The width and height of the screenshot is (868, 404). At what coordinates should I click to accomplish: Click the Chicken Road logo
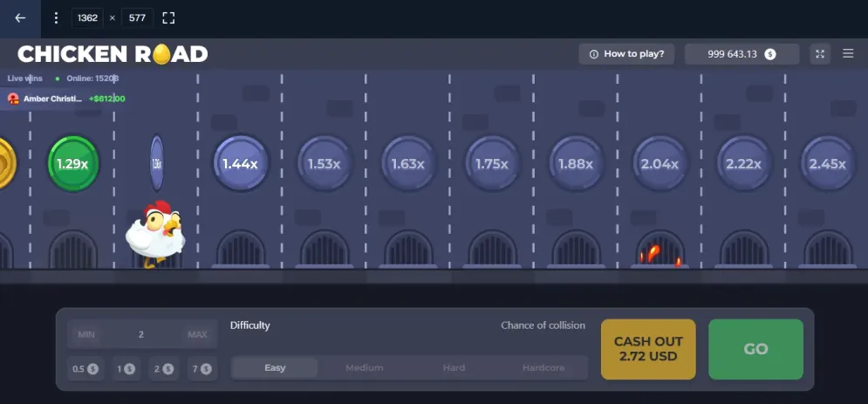113,54
